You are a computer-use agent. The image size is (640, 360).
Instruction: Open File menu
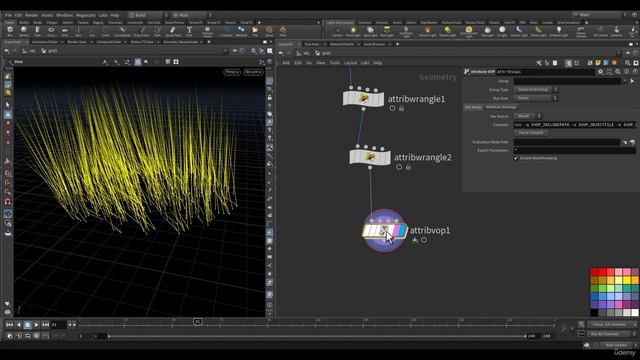tap(8, 15)
